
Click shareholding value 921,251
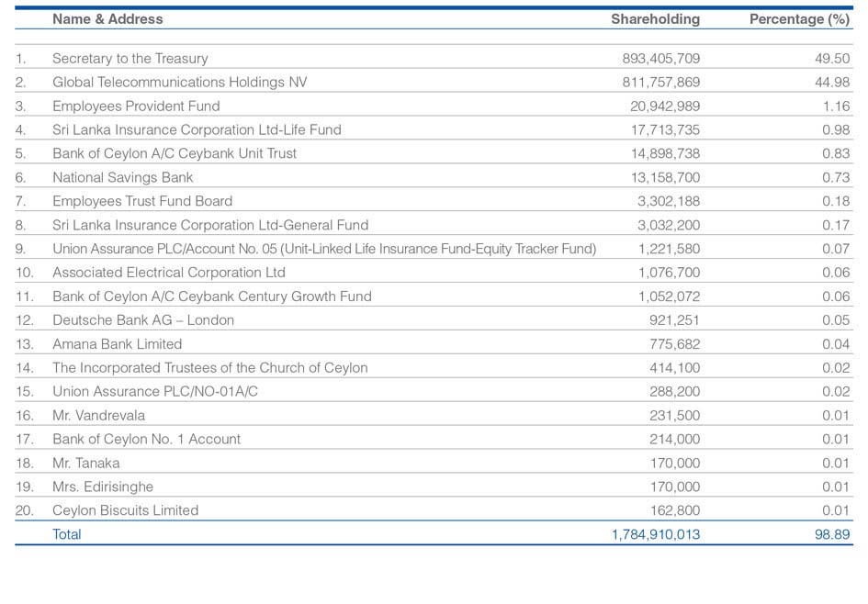pyautogui.click(x=674, y=320)
